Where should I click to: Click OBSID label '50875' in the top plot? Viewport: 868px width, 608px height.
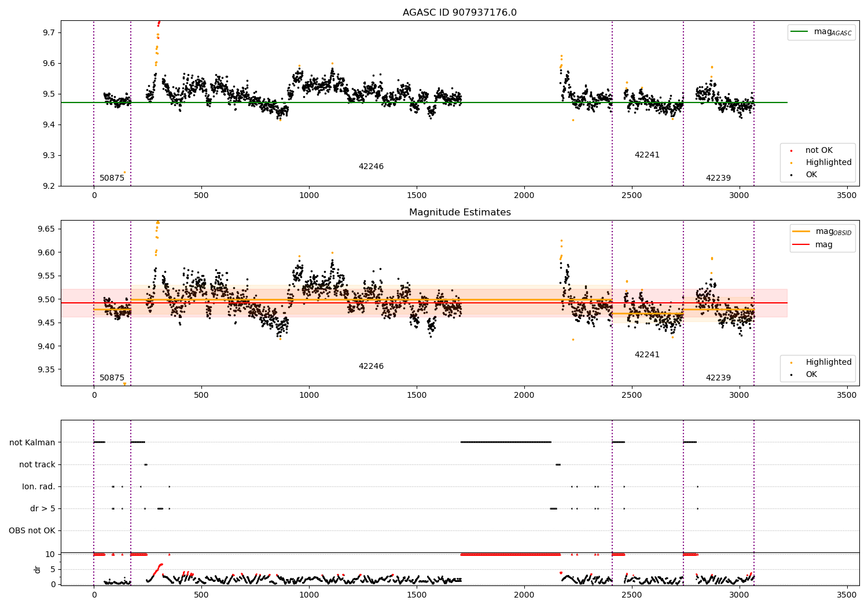(112, 178)
